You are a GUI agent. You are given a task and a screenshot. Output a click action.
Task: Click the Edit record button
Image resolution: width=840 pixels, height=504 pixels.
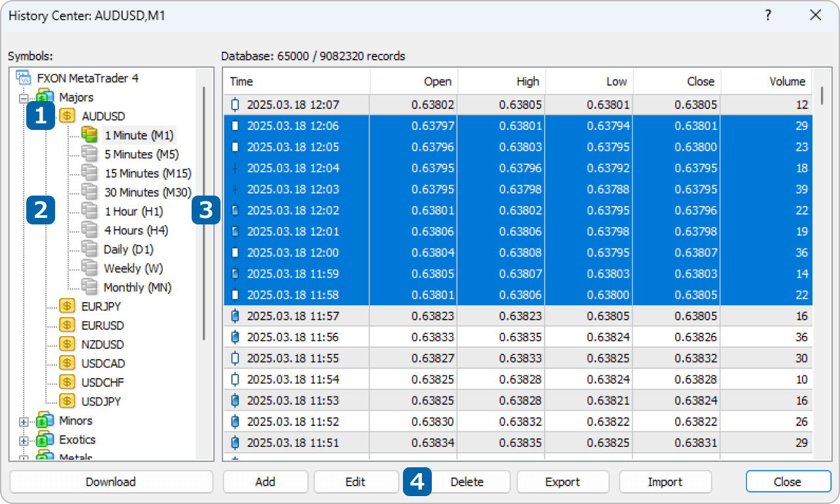(x=355, y=482)
